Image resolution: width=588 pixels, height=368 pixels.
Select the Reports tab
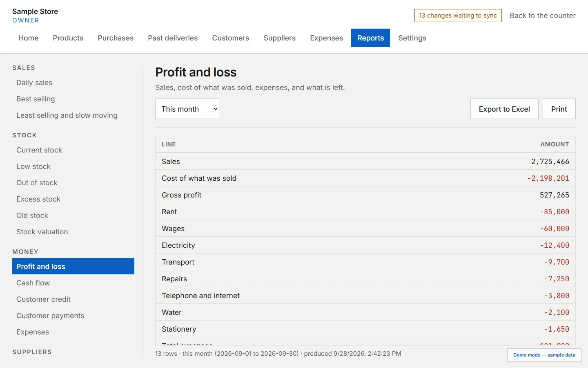pyautogui.click(x=371, y=38)
